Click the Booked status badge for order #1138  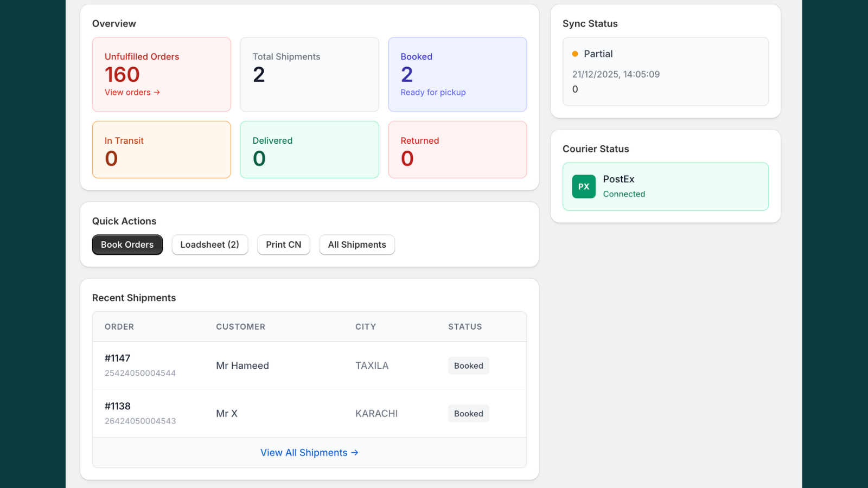click(468, 413)
